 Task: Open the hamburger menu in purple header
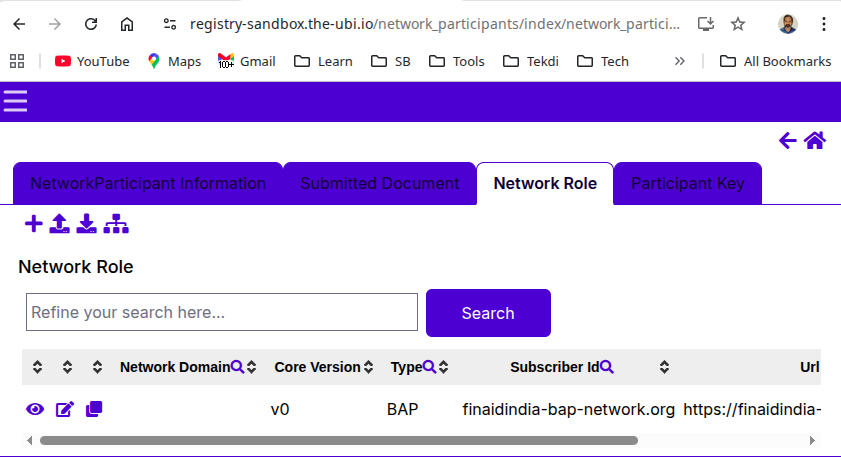[15, 101]
